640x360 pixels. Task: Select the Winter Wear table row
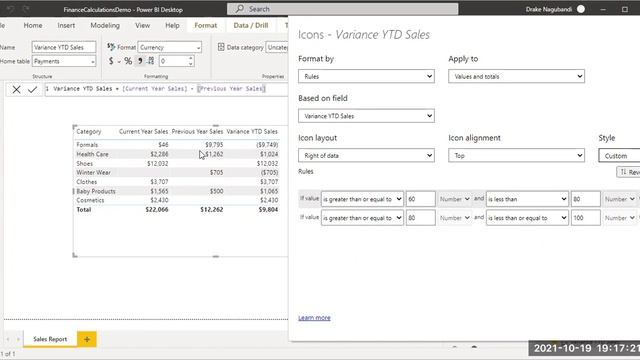point(177,173)
